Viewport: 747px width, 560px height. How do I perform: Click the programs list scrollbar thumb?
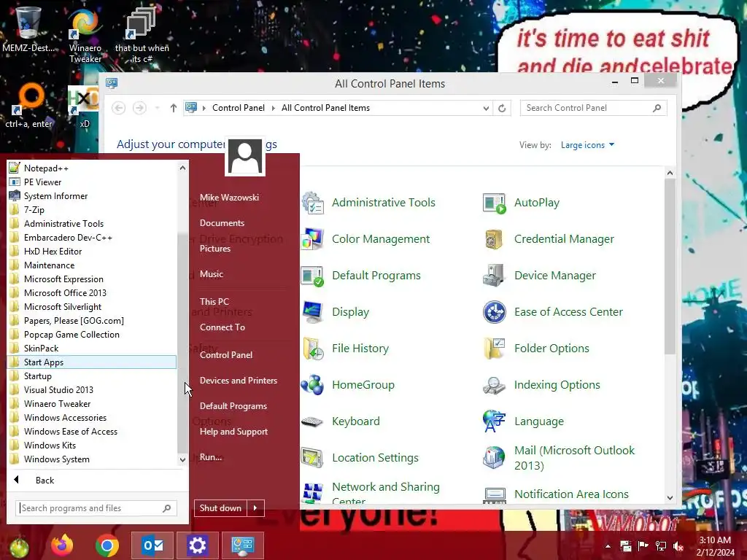point(182,343)
